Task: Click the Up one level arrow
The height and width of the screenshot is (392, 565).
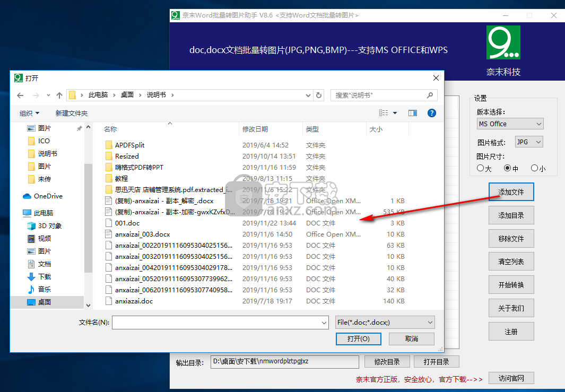Action: click(x=59, y=95)
